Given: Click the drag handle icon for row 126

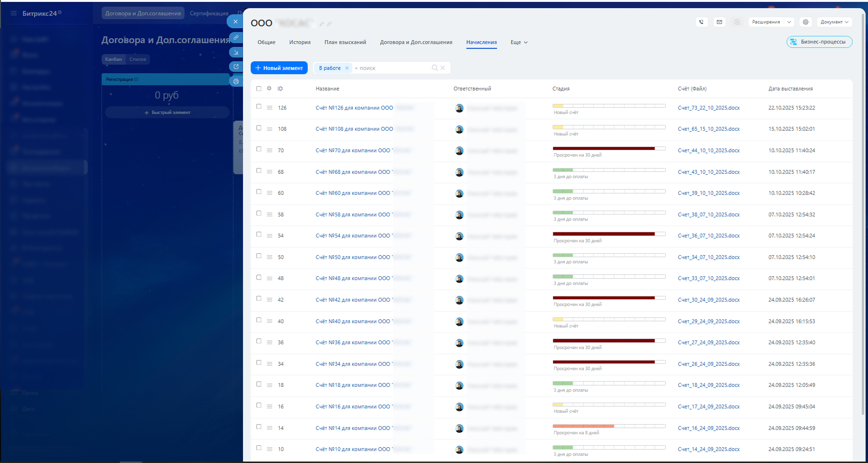Looking at the screenshot, I should tap(269, 108).
